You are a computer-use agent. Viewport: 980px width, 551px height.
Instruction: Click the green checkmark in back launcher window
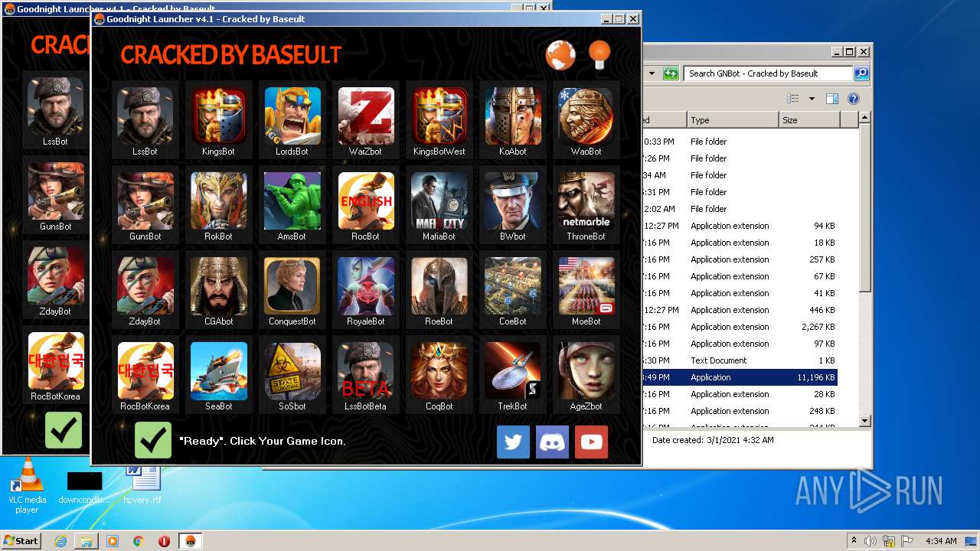[64, 430]
